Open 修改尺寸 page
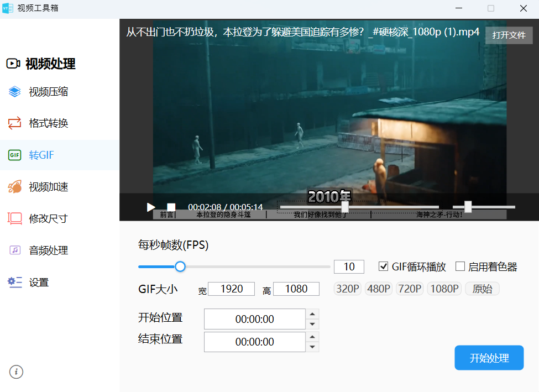 tap(60, 218)
